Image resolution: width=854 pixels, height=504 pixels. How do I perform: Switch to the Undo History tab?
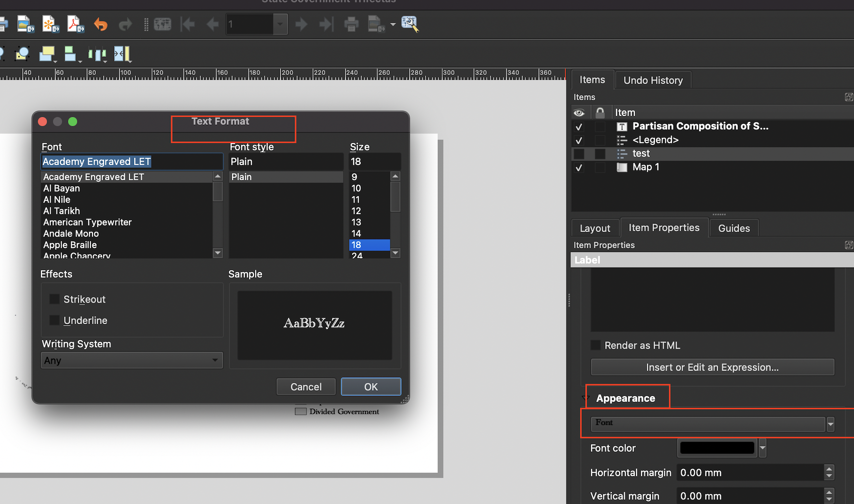point(653,79)
